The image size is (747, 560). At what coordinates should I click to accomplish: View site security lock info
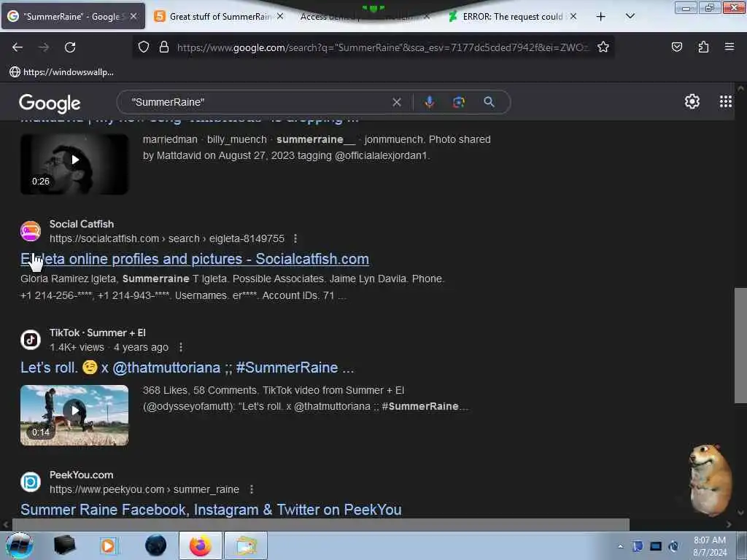click(164, 47)
